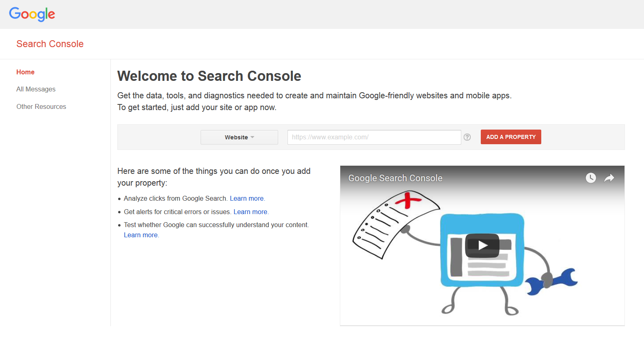Click the small arrow beside Website

[253, 137]
